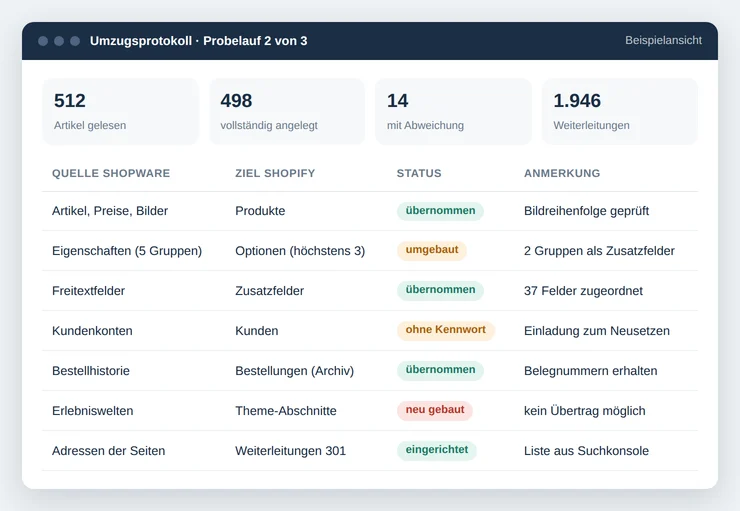The height and width of the screenshot is (511, 740).
Task: Select the 'Adressen der Seiten' source cell
Action: pyautogui.click(x=109, y=451)
